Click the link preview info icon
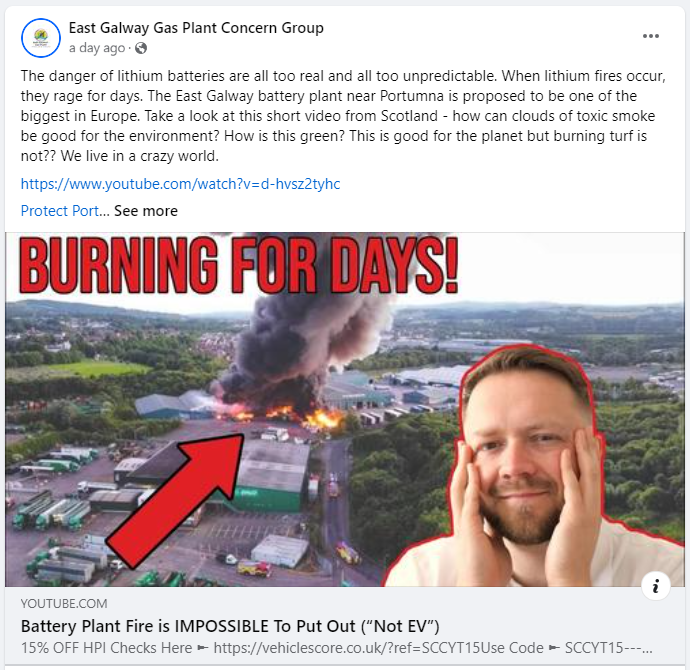The image size is (690, 670). click(x=656, y=586)
